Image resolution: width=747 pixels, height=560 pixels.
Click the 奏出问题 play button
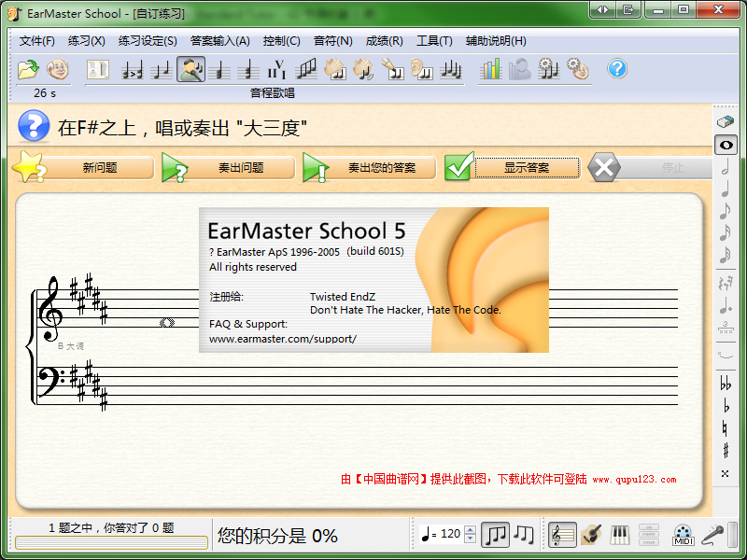pyautogui.click(x=241, y=168)
